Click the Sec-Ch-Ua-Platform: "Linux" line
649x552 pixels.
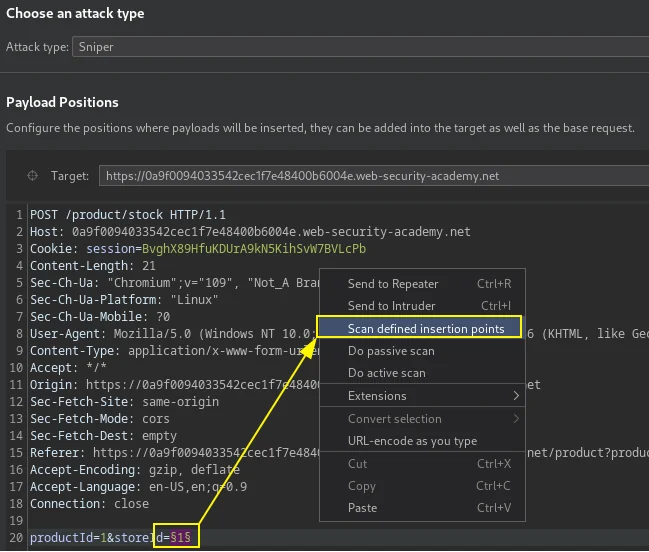coord(124,300)
